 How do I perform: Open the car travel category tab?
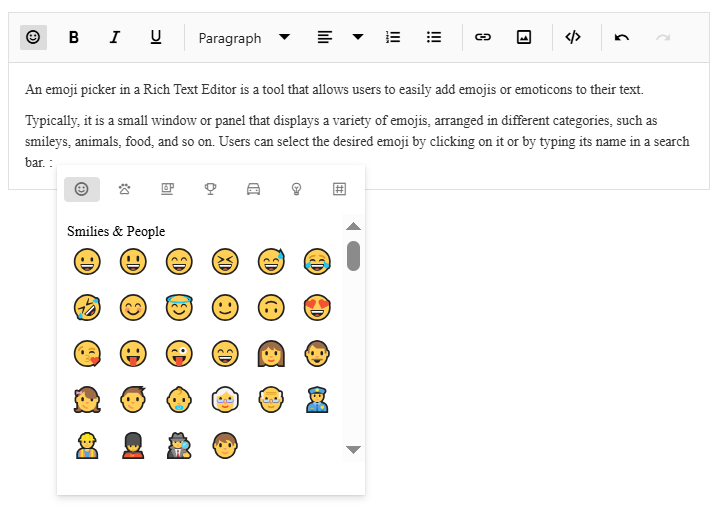tap(253, 189)
